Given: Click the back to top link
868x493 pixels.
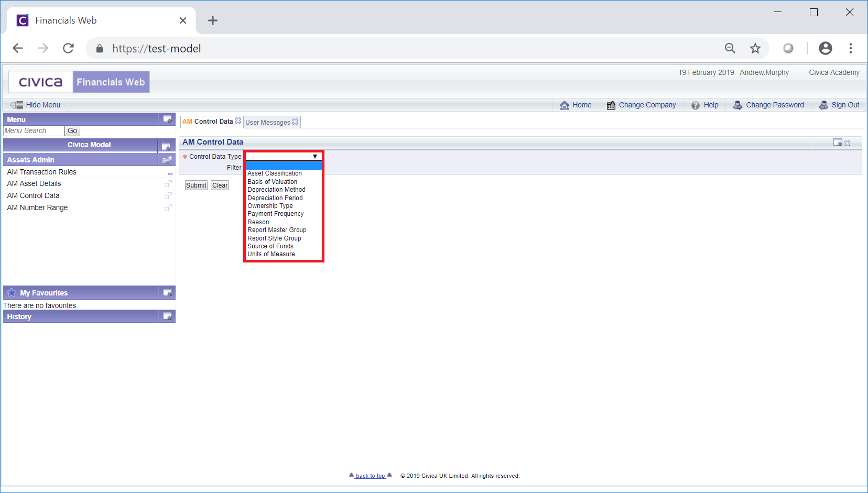Looking at the screenshot, I should [371, 476].
